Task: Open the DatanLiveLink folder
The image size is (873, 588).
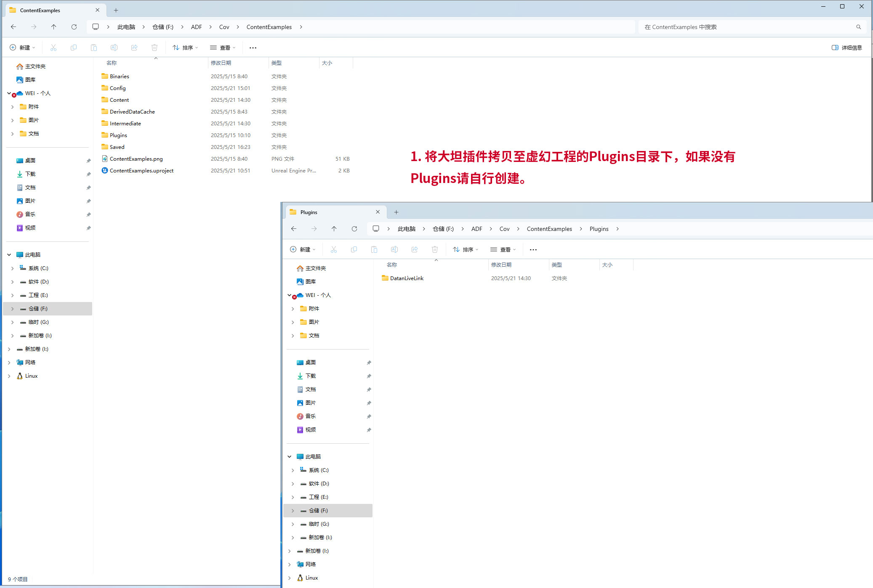Action: point(406,278)
